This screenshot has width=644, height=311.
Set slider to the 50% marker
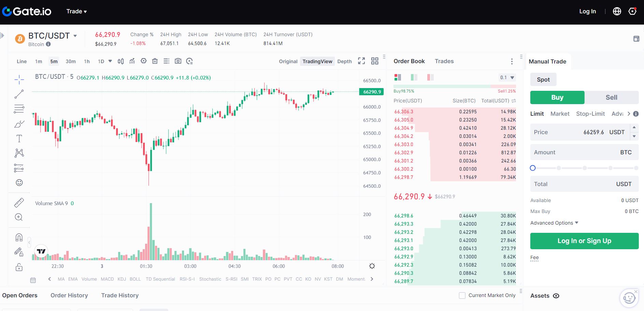pyautogui.click(x=585, y=168)
